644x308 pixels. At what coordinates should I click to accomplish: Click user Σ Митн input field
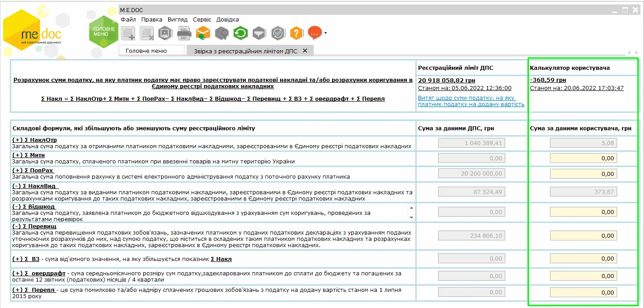coord(583,158)
